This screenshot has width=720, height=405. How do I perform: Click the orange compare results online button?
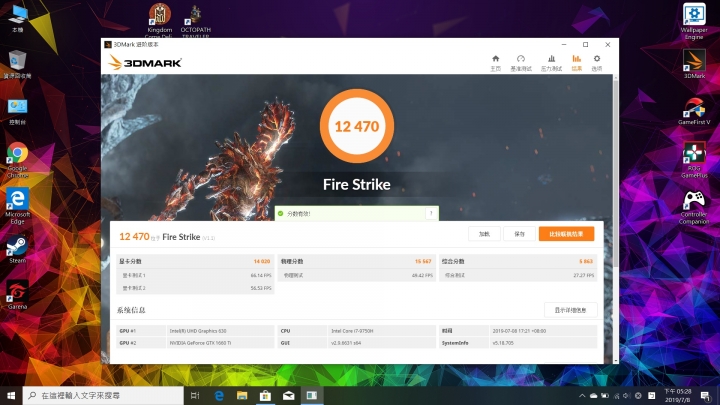coord(566,234)
